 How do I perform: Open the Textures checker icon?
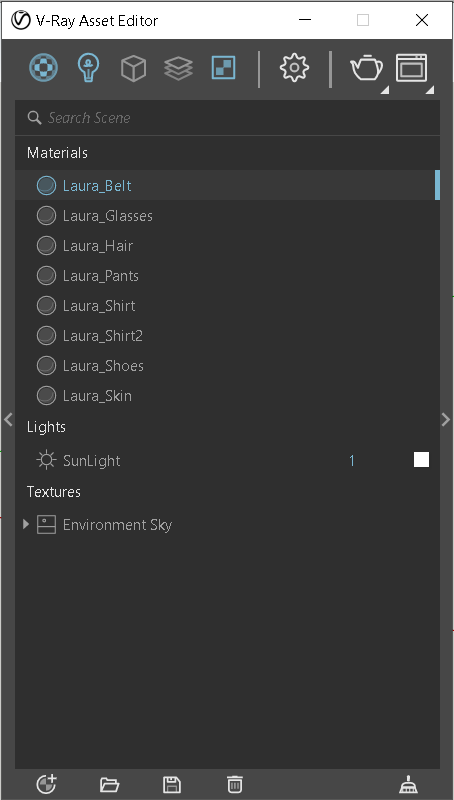point(223,67)
